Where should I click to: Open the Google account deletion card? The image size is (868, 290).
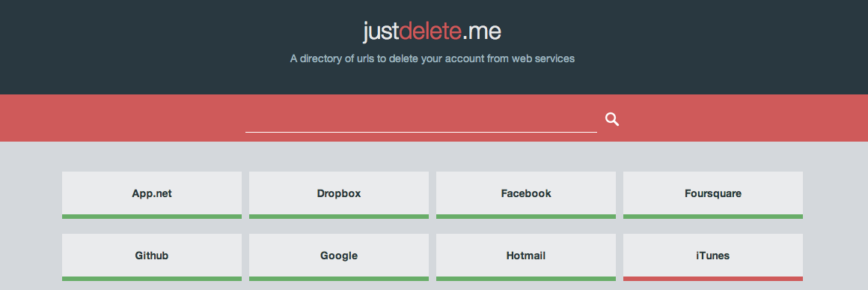339,256
